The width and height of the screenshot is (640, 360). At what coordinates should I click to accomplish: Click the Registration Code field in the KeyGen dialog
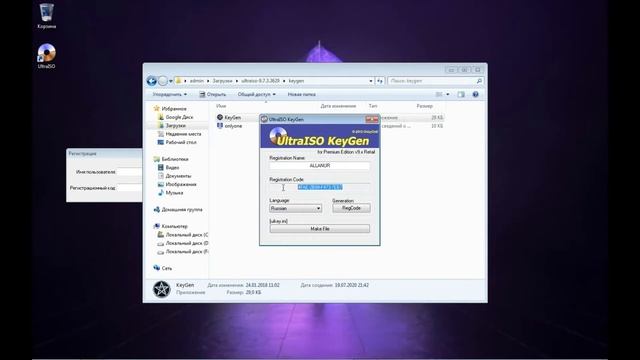(320, 187)
